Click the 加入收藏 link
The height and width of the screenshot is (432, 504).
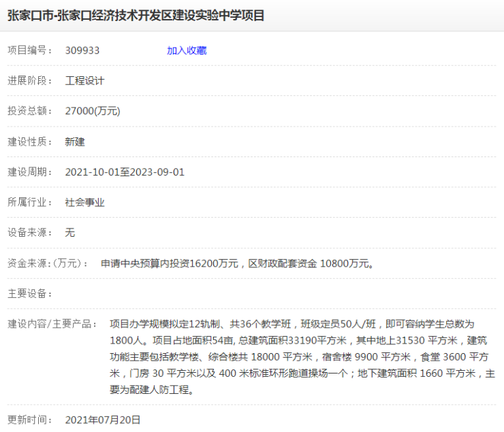[187, 50]
